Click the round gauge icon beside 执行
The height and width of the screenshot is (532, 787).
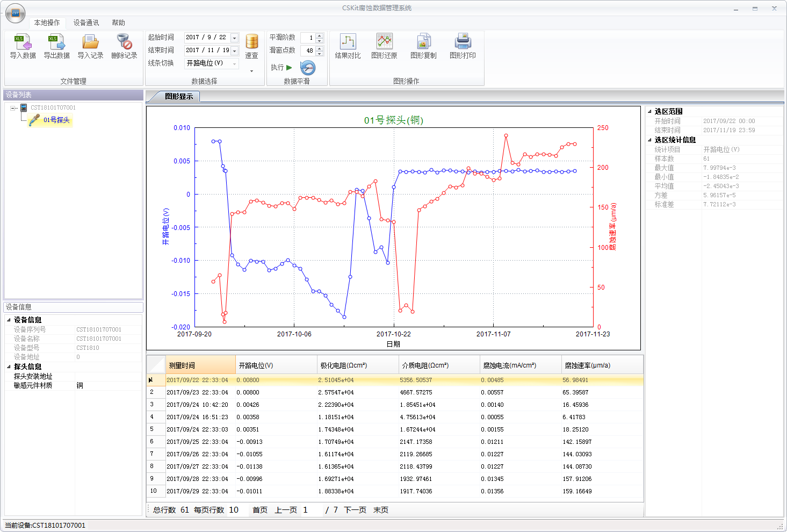[x=308, y=68]
